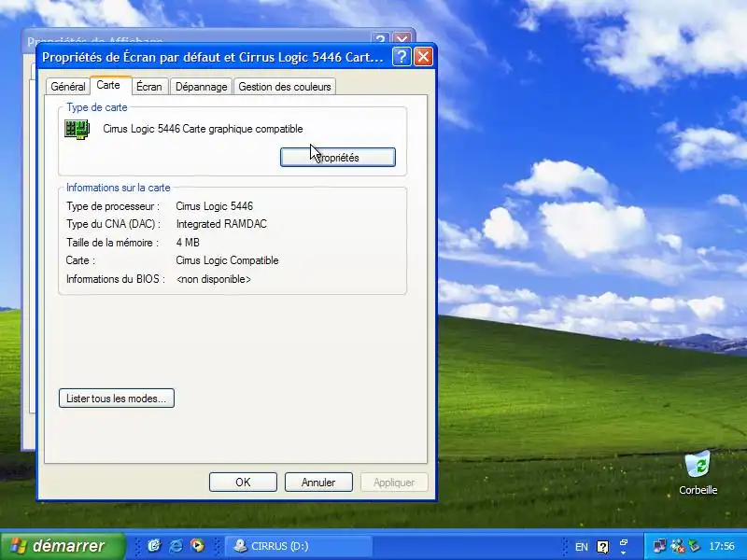
Task: Click the 17:56 clock in tray
Action: (x=721, y=546)
